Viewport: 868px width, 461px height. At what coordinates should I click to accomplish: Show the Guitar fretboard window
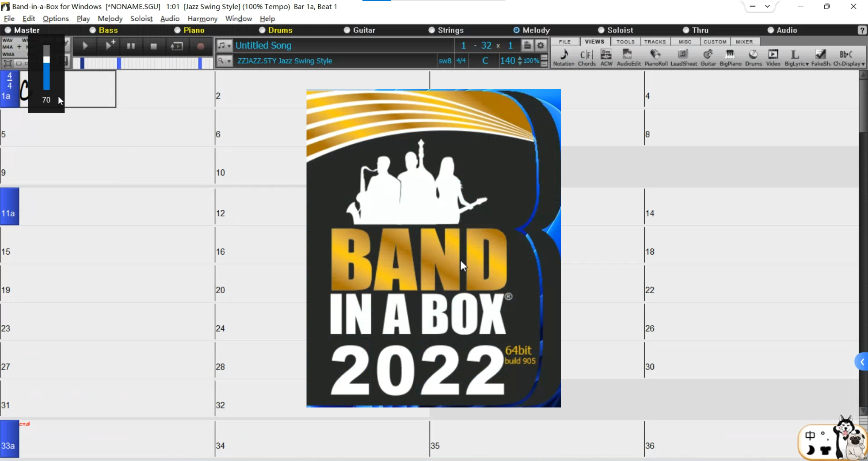coord(708,57)
